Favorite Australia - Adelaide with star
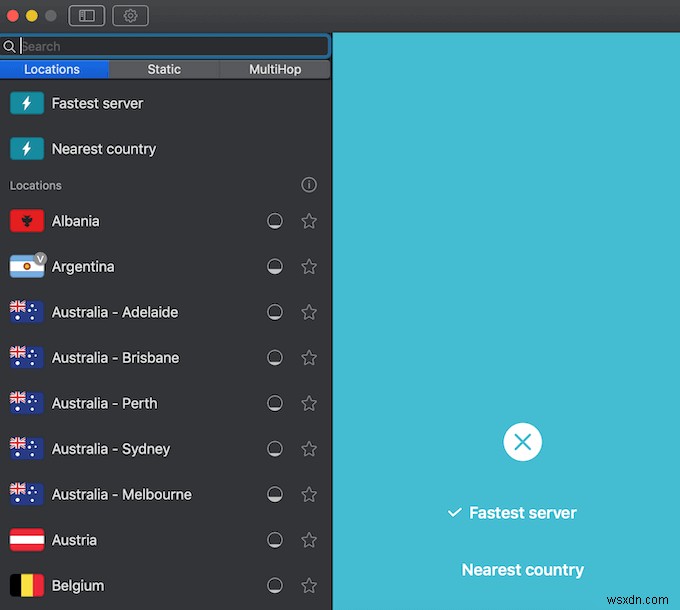The height and width of the screenshot is (610, 680). coord(309,312)
